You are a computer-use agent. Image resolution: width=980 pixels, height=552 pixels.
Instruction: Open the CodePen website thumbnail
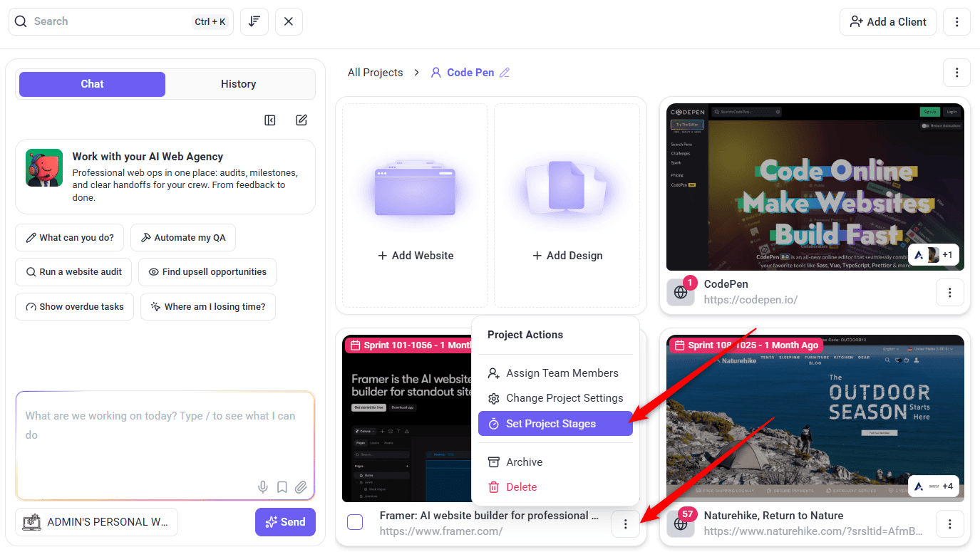click(x=815, y=187)
